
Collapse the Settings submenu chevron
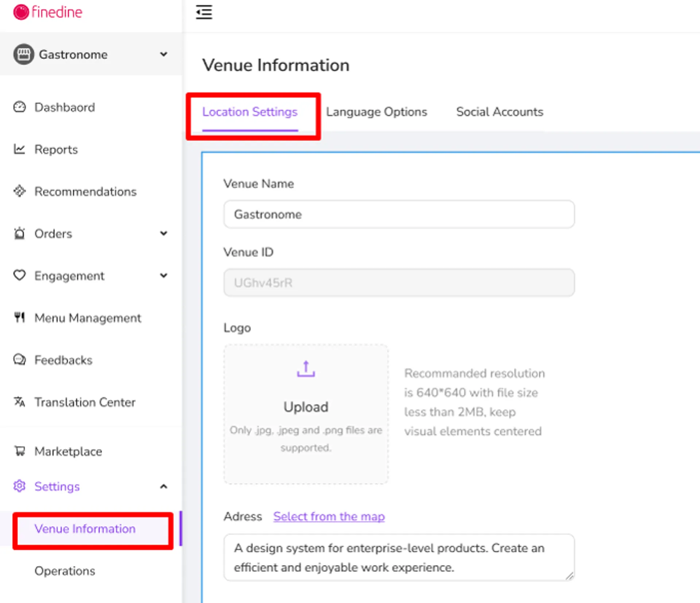point(164,486)
